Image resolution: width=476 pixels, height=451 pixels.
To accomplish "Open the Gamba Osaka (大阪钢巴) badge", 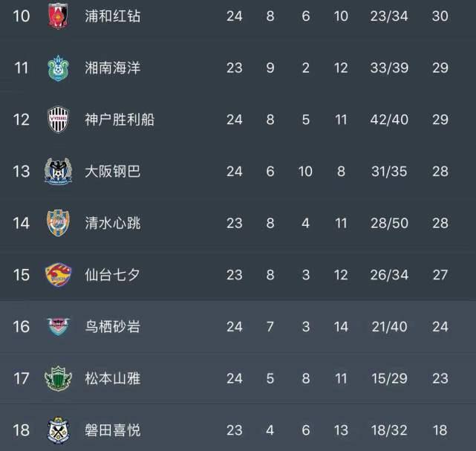I will [x=58, y=172].
